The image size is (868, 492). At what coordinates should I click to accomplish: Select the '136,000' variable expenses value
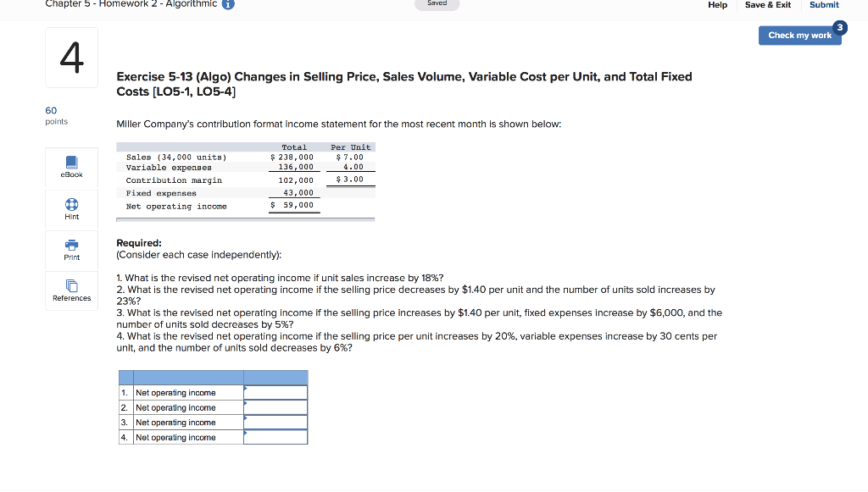click(296, 167)
